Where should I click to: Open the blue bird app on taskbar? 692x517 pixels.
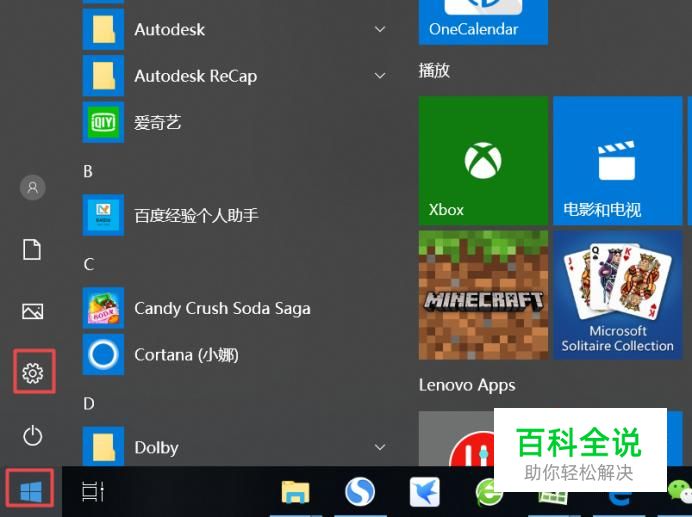pos(425,492)
